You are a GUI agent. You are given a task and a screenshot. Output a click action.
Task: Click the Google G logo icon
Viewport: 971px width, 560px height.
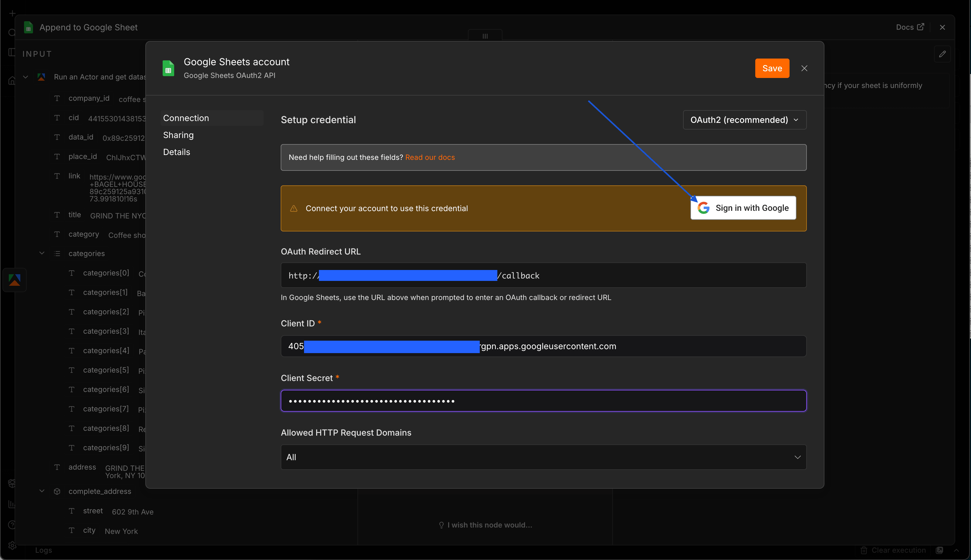703,208
